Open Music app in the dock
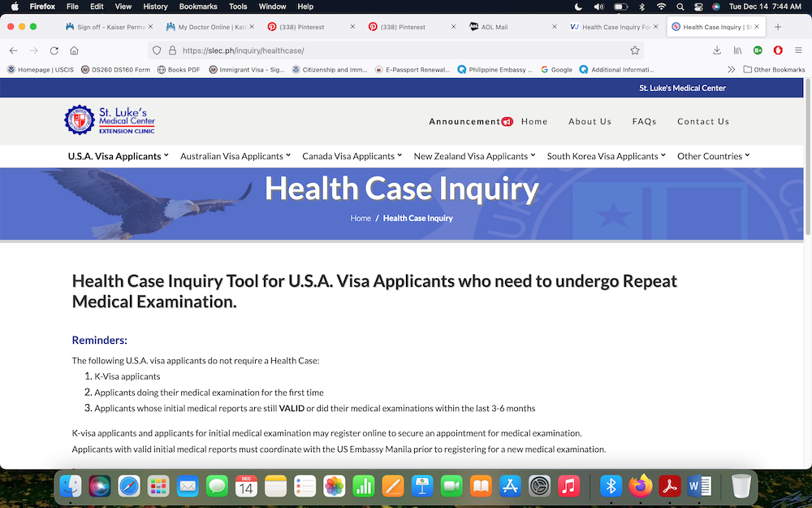The height and width of the screenshot is (508, 812). [568, 486]
